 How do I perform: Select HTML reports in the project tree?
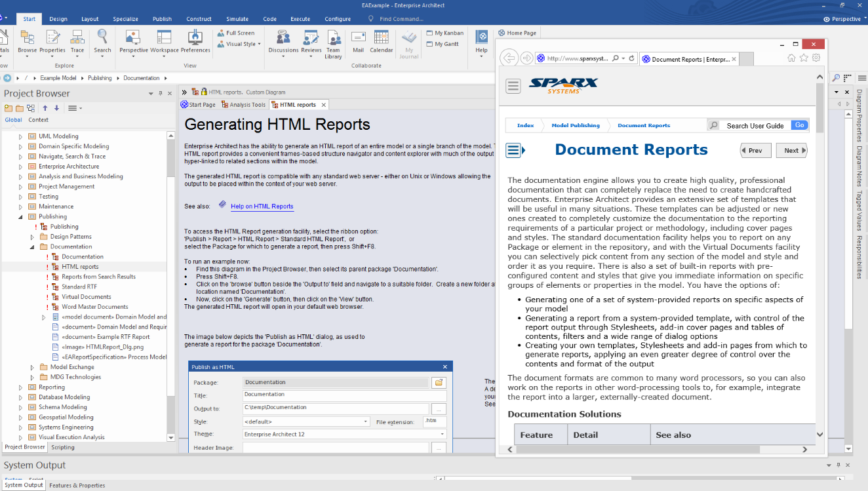click(x=80, y=267)
